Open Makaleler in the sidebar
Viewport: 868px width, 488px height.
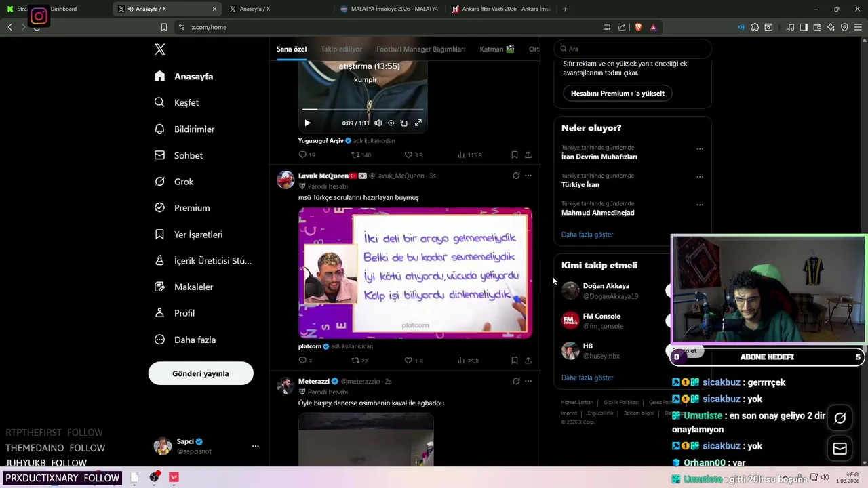184,287
